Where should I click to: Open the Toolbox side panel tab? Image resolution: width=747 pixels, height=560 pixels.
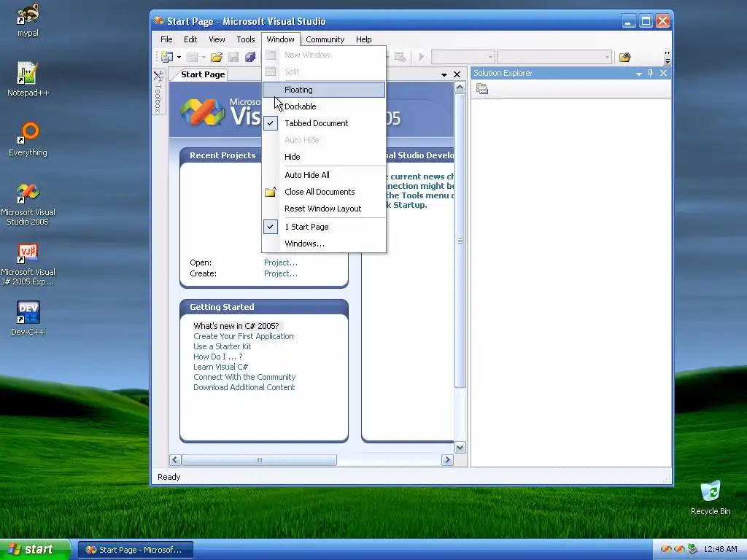coord(158,92)
